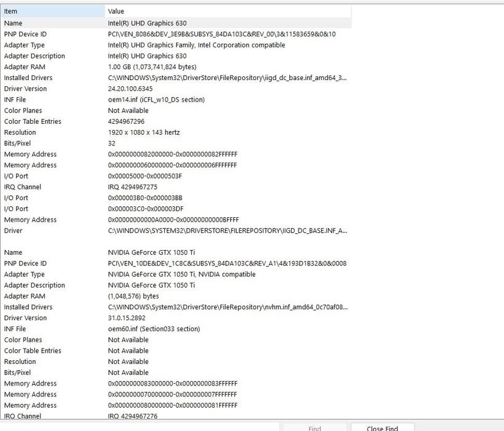Select the Intel PNP Device ID starting PCI\VEN_8086
The width and height of the screenshot is (504, 431).
(x=222, y=34)
